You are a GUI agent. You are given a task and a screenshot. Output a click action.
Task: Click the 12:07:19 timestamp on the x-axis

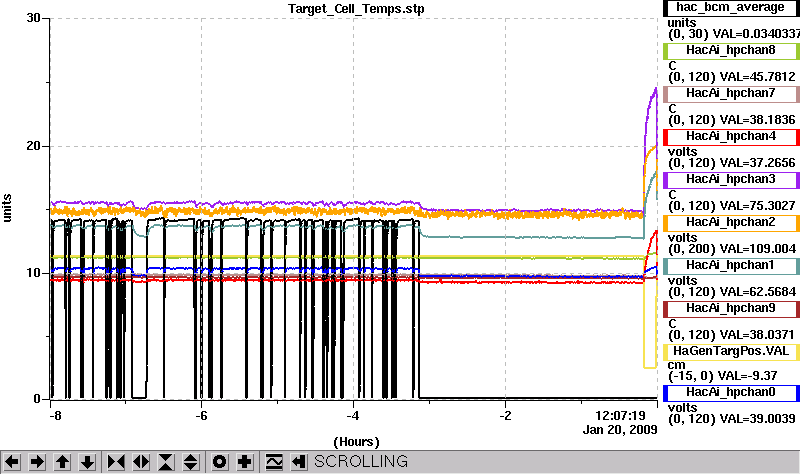tap(620, 416)
